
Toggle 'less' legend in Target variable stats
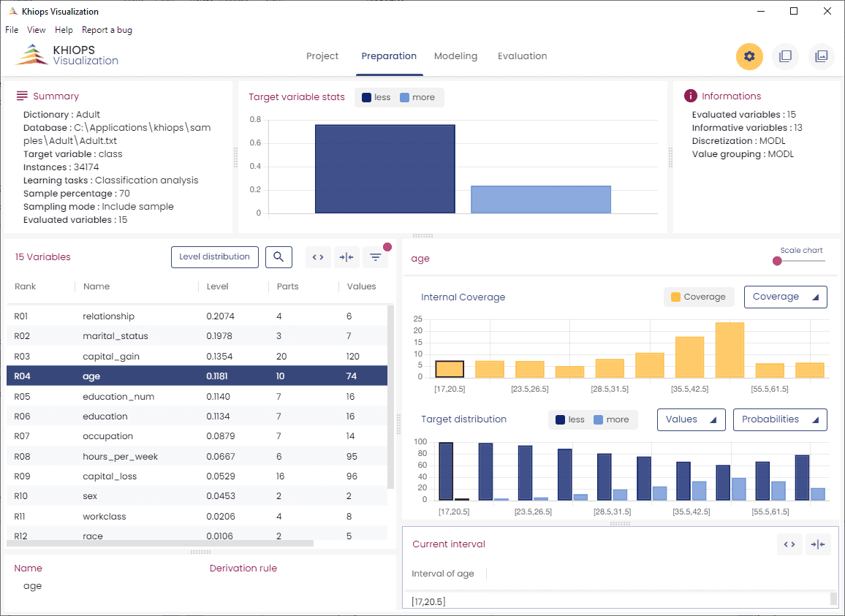tap(376, 97)
